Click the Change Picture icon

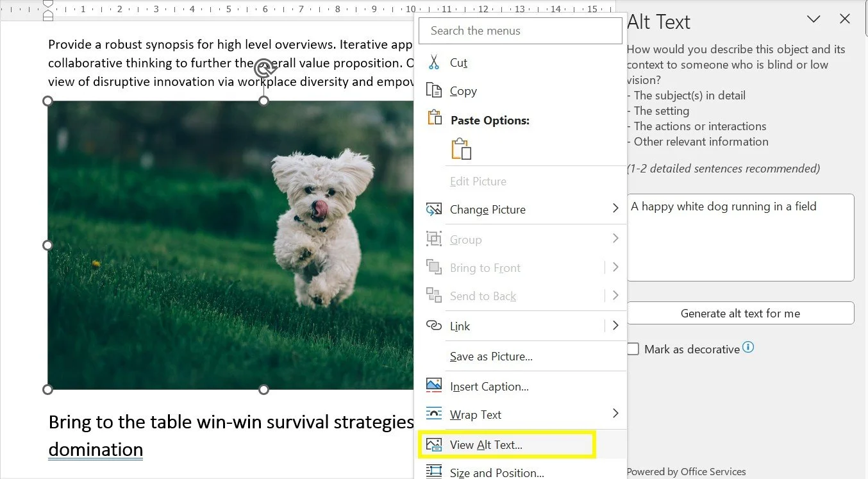[435, 209]
